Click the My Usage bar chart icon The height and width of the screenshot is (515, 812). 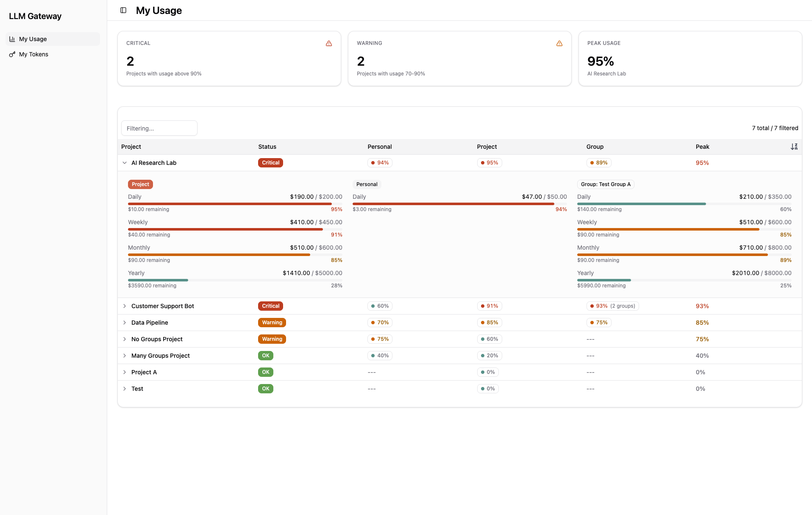point(12,39)
